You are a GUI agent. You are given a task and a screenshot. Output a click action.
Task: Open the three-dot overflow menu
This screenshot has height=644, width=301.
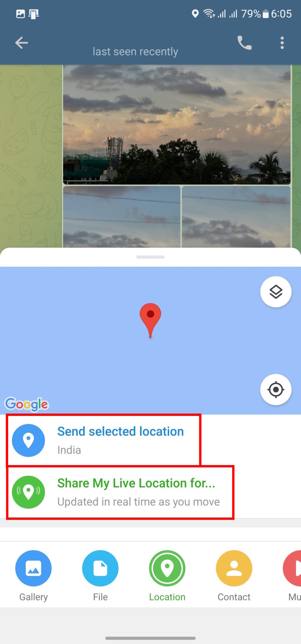point(282,43)
